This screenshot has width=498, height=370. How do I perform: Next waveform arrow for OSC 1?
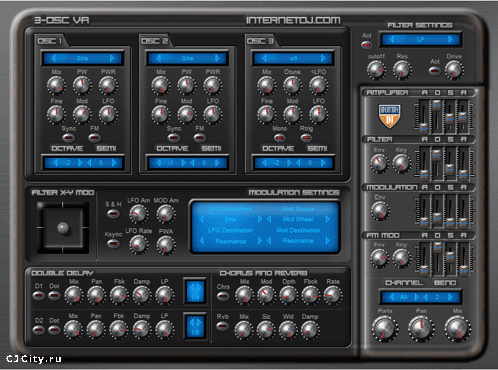point(112,58)
